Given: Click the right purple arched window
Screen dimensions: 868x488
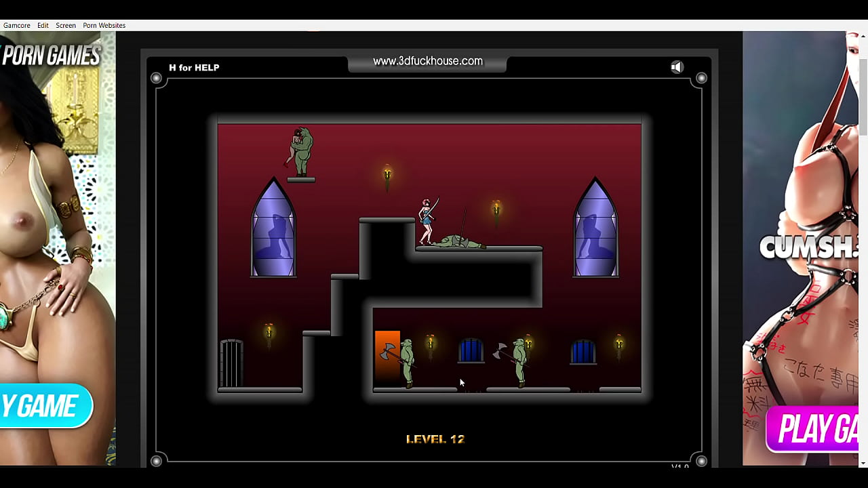Looking at the screenshot, I should coord(595,230).
